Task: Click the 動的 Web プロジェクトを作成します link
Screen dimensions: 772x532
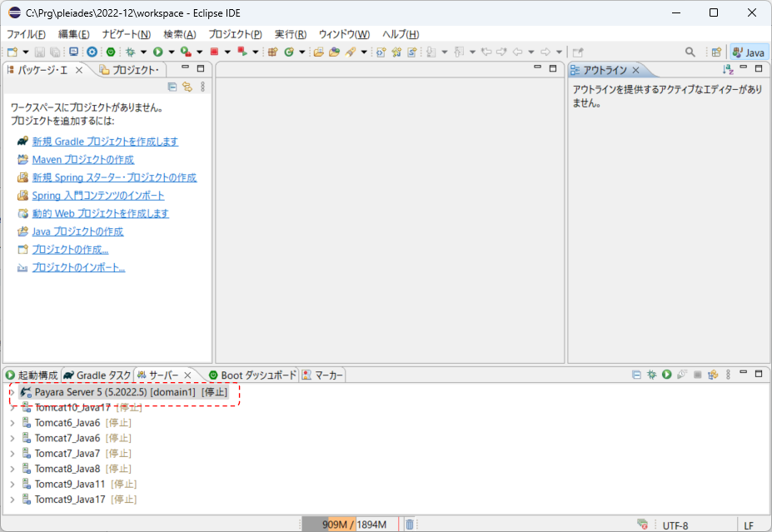Action: 101,214
